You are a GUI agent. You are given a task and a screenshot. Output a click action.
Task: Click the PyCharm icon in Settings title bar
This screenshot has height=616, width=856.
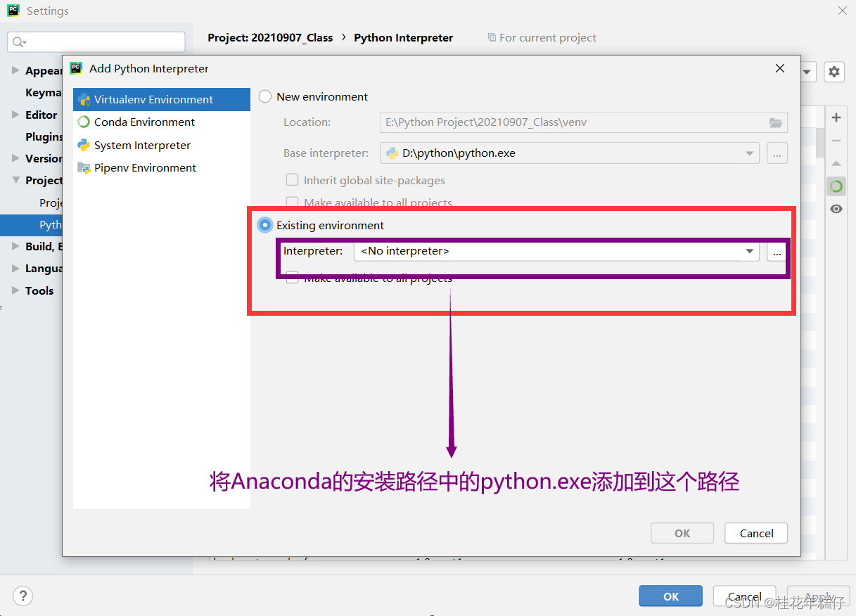coord(13,11)
